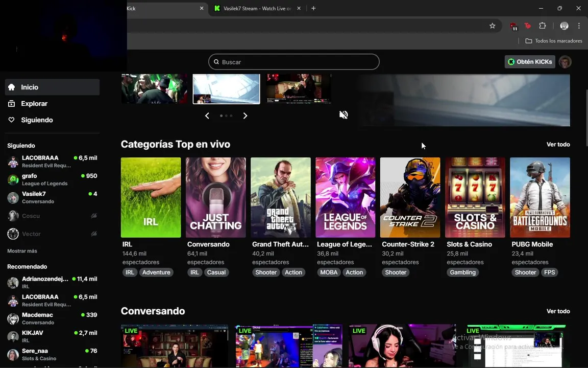Screen dimensions: 588x368
Task: Open the Inicio home icon in sidebar
Action: click(12, 87)
